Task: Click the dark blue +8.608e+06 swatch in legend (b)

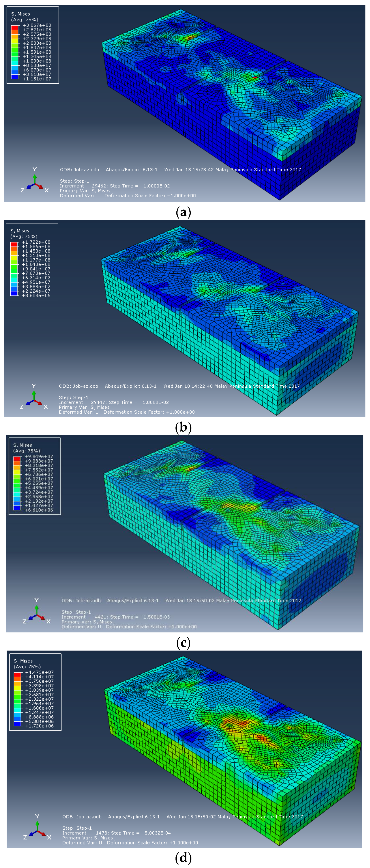Action: coord(14,293)
